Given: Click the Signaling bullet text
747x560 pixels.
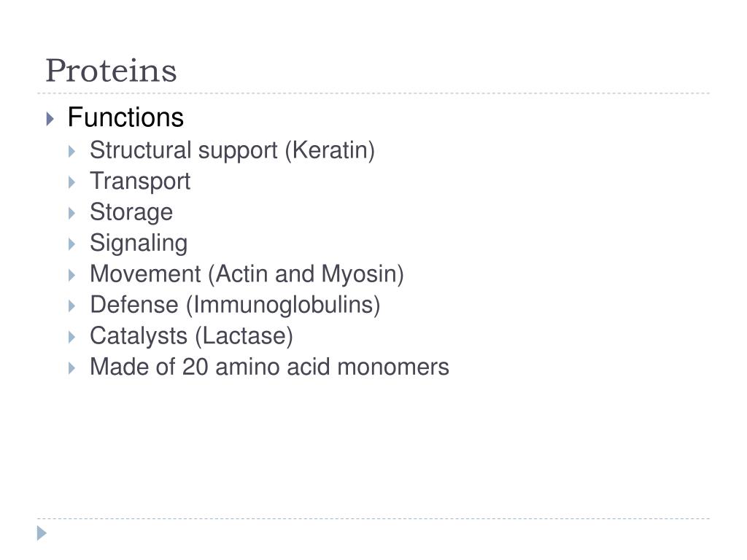Looking at the screenshot, I should click(x=139, y=244).
